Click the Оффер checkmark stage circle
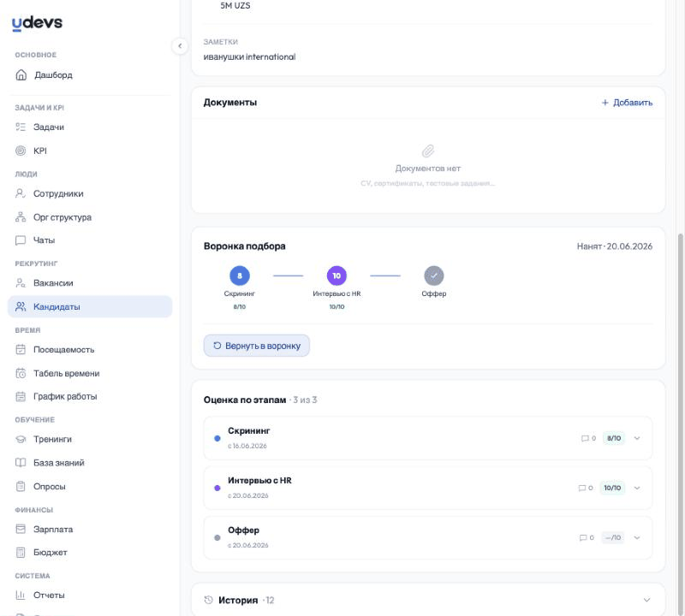Screen dimensions: 685x616 click(x=434, y=275)
